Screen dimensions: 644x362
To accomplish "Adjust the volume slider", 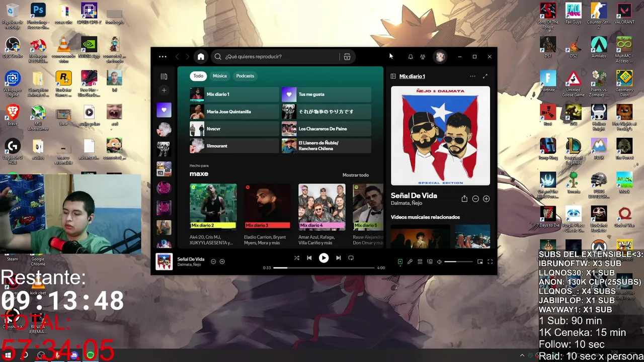I will coord(458,262).
